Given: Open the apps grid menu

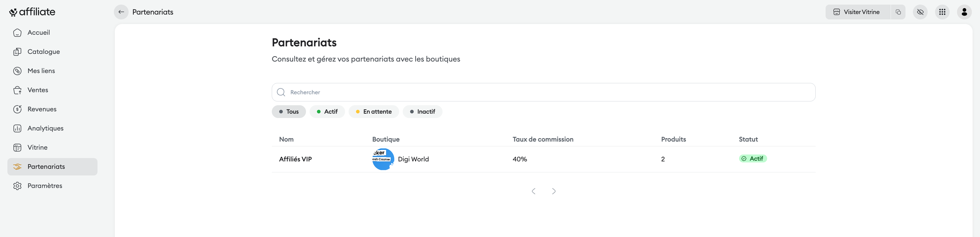Looking at the screenshot, I should (942, 12).
